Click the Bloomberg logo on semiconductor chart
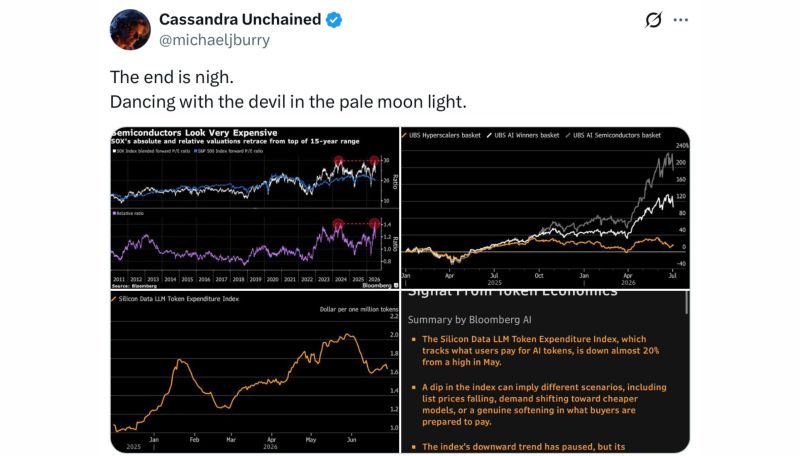 pyautogui.click(x=380, y=285)
